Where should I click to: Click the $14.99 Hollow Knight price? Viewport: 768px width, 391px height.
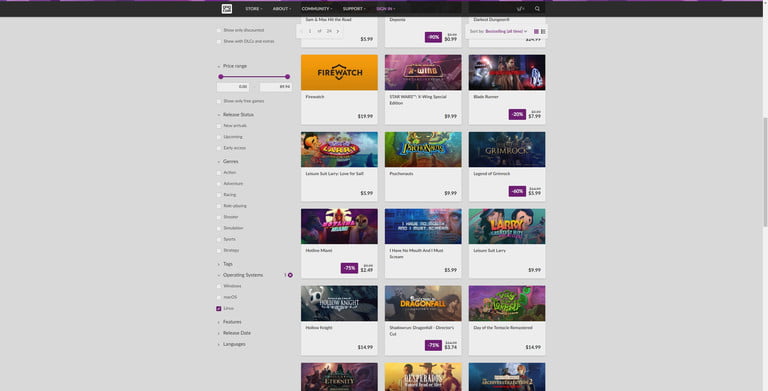[x=365, y=347]
